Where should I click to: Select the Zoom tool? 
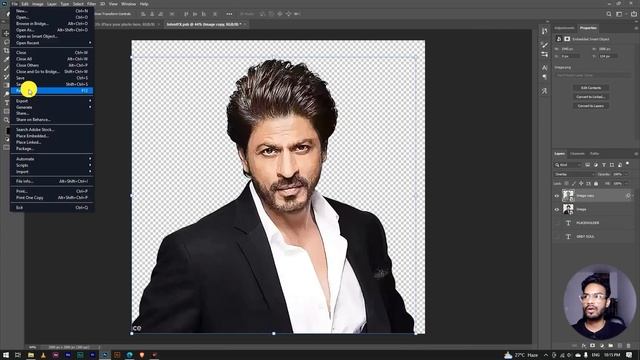click(6, 120)
